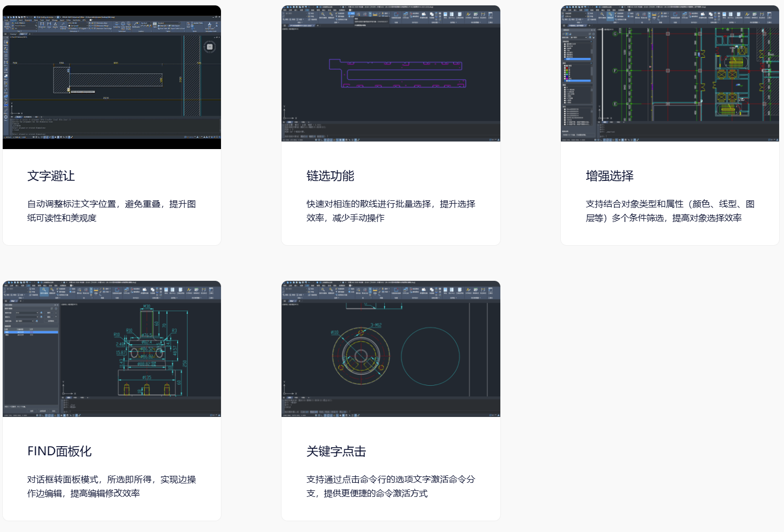This screenshot has height=532, width=784.
Task: Open the top dropdown in 增强选择 side panel
Action: 578,37
